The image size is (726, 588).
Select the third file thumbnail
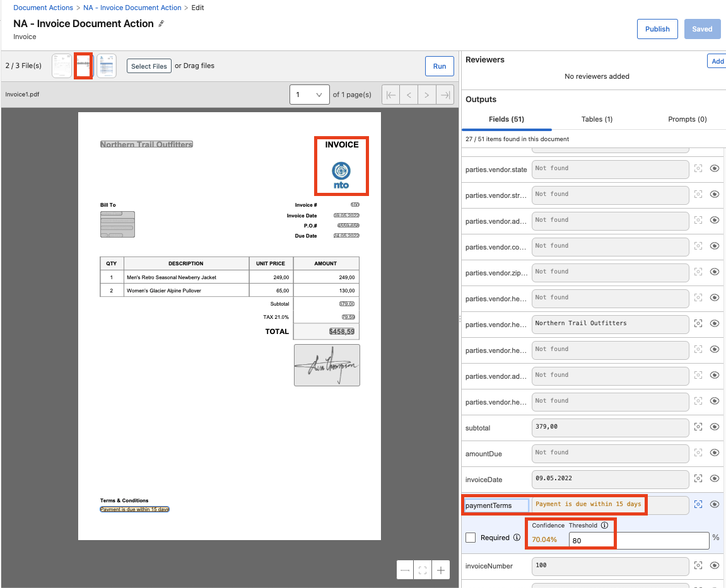pyautogui.click(x=107, y=66)
